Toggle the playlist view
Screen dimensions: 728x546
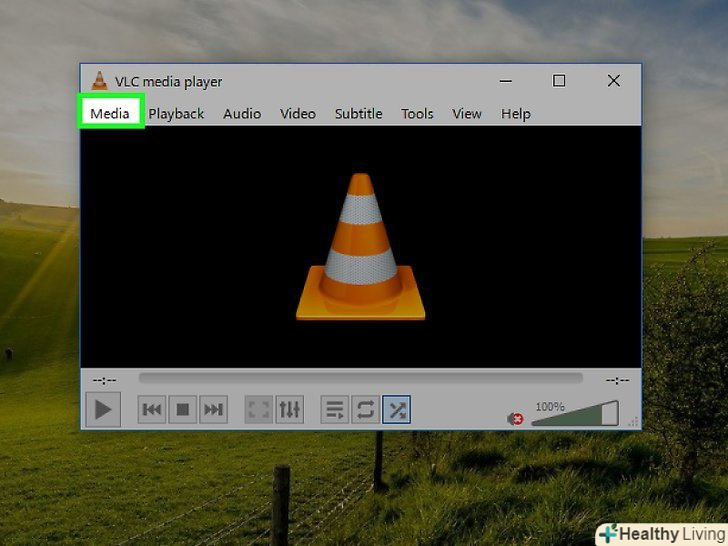tap(335, 410)
